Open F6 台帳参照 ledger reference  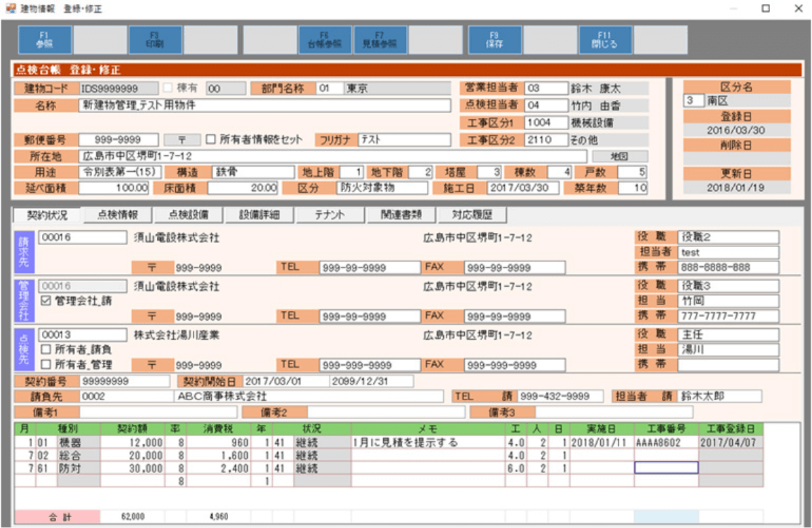[x=324, y=41]
